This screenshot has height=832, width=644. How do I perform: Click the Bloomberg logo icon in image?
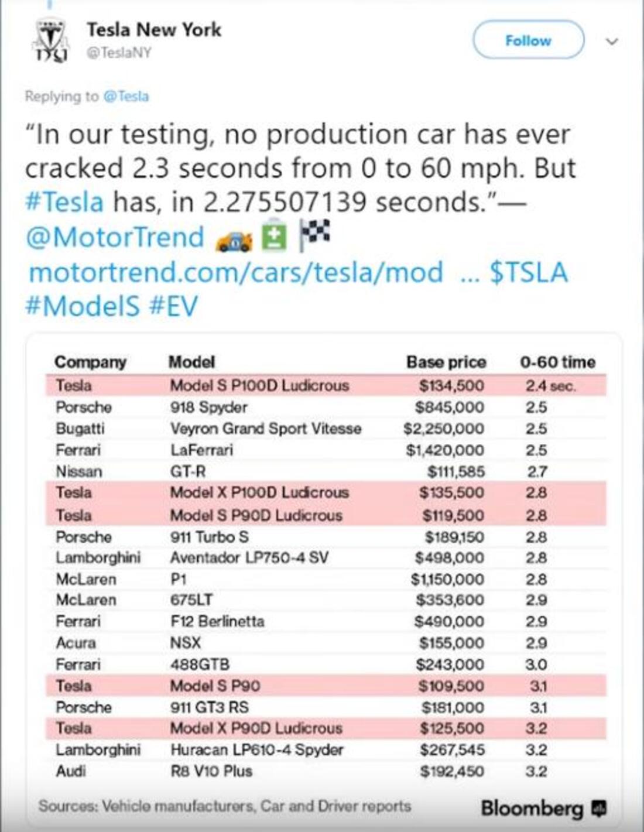[599, 809]
